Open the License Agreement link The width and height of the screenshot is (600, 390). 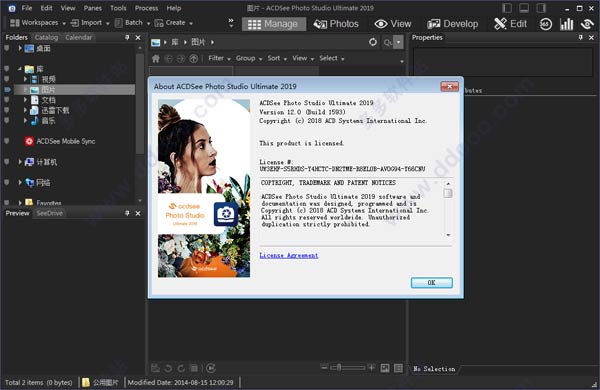[x=289, y=255]
